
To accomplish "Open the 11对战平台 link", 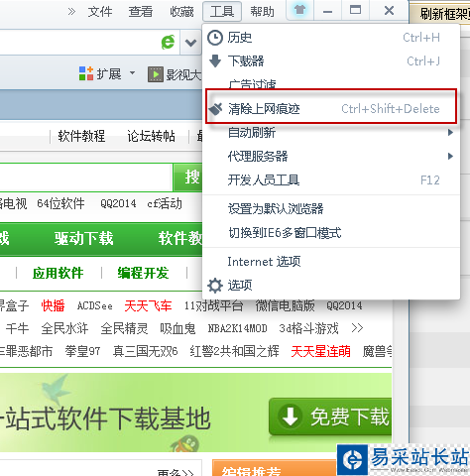I will click(213, 305).
